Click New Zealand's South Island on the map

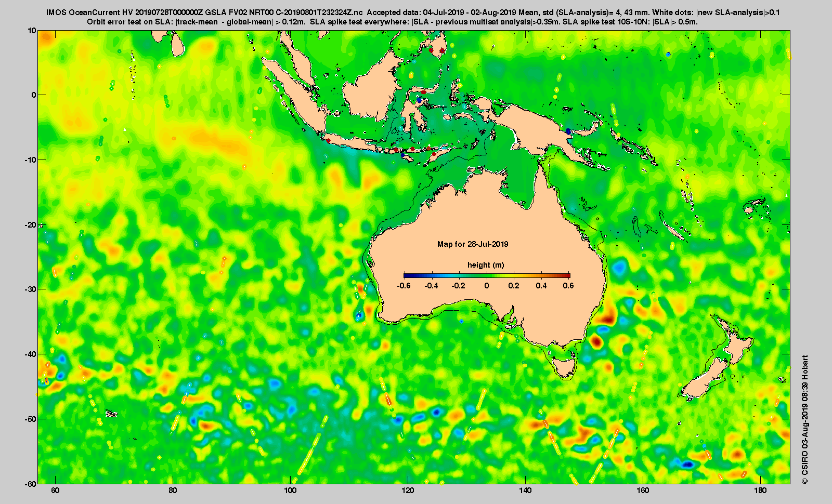point(706,379)
